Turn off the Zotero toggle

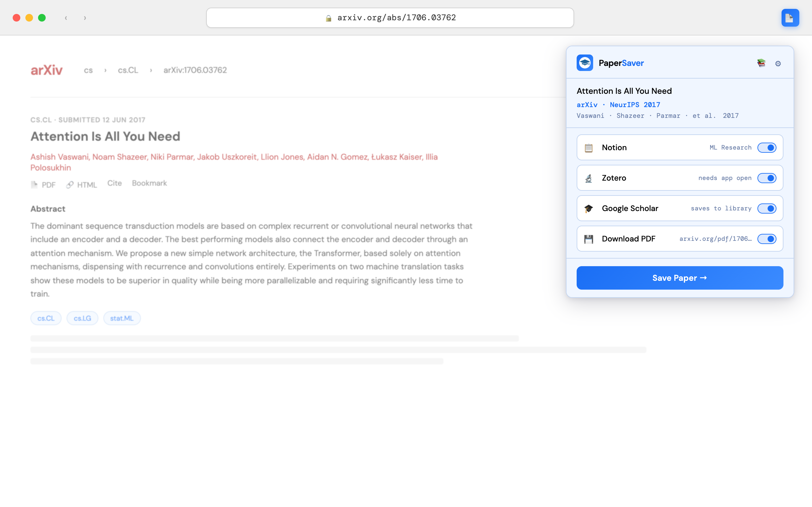tap(766, 178)
